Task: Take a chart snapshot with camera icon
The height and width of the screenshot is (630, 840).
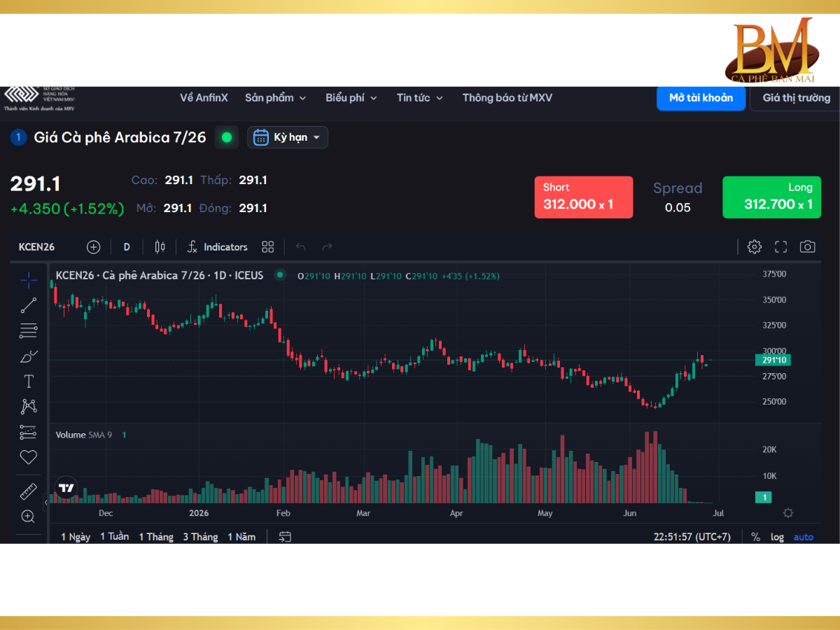Action: (x=808, y=246)
